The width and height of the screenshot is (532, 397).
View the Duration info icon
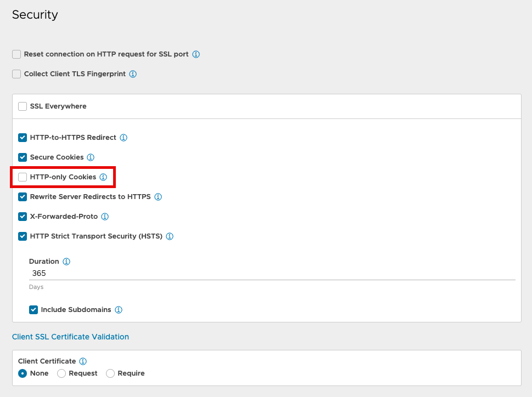coord(66,262)
